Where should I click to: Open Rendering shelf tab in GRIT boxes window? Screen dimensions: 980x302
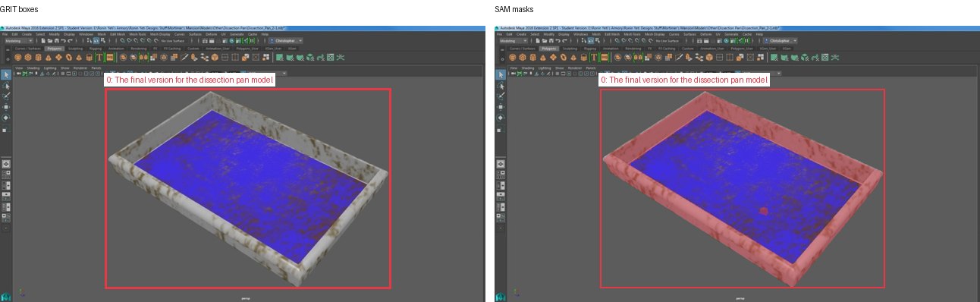[139, 49]
